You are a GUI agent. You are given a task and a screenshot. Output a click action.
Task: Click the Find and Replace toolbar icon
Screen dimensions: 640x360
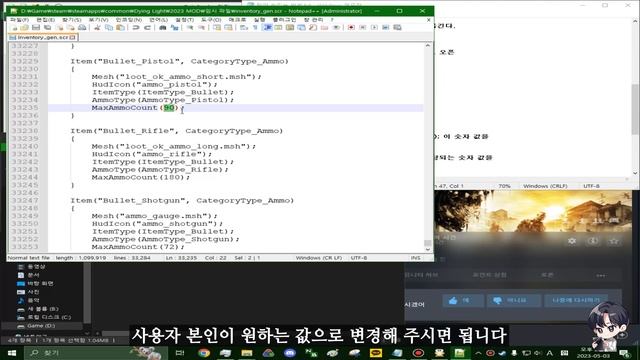click(175, 27)
